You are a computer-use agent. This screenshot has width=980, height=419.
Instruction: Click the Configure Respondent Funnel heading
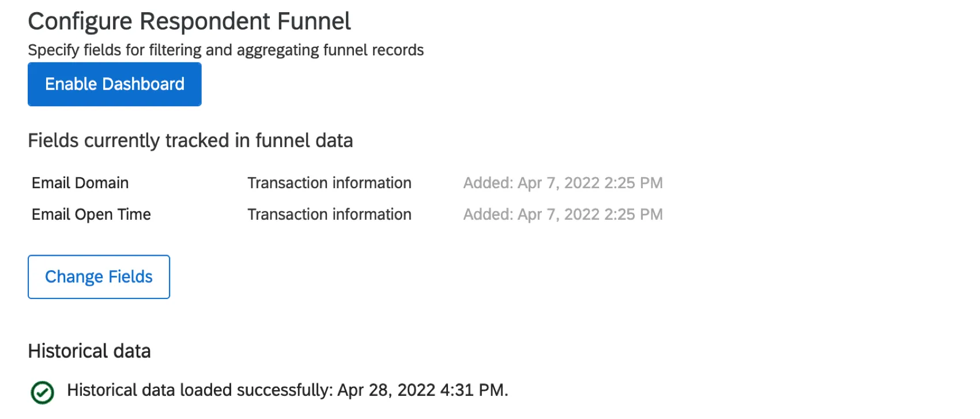pyautogui.click(x=189, y=21)
